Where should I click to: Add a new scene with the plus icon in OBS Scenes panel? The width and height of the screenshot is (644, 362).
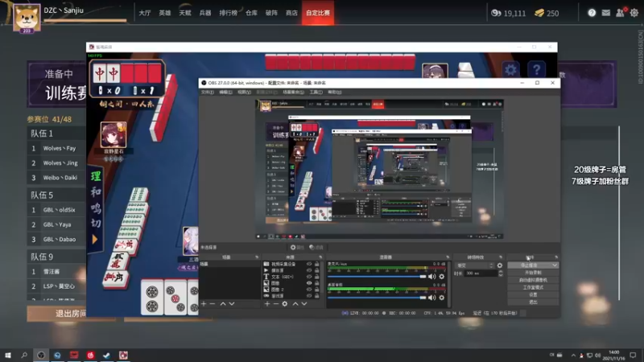point(204,304)
